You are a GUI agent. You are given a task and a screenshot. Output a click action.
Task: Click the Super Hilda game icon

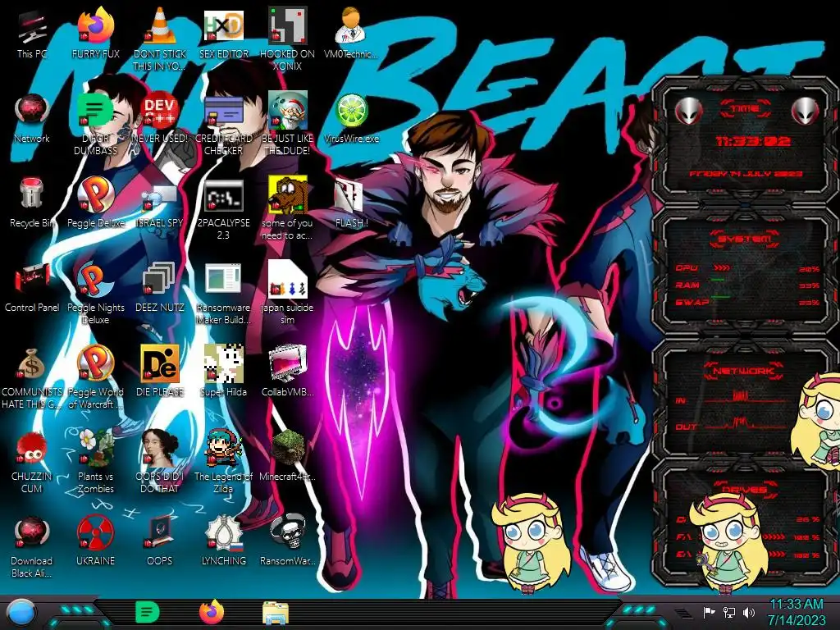(223, 371)
